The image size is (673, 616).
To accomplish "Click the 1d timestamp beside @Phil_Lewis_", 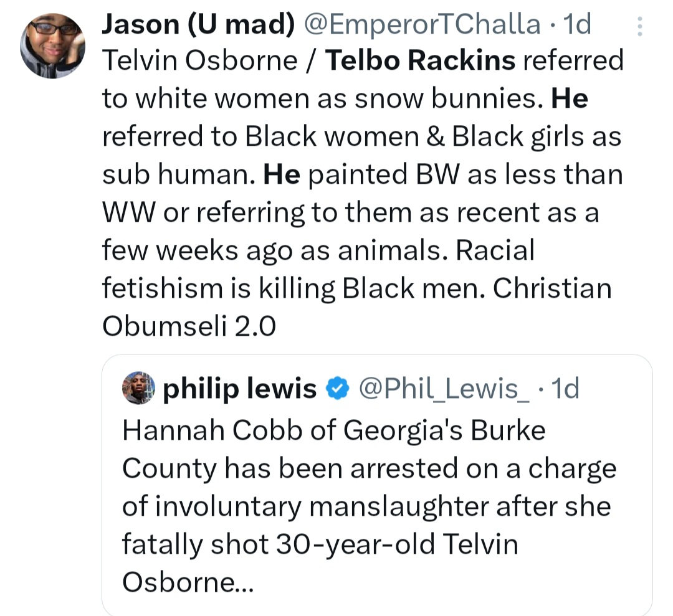I will tap(566, 389).
